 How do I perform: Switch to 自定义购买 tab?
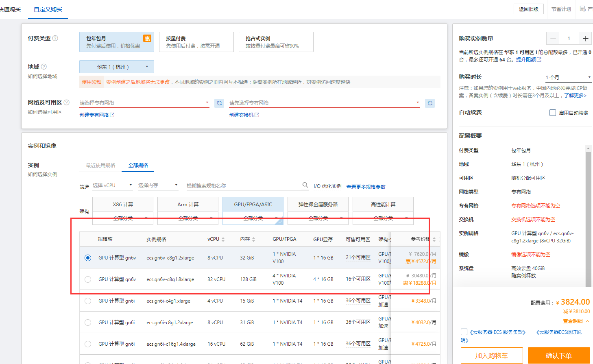pyautogui.click(x=48, y=9)
